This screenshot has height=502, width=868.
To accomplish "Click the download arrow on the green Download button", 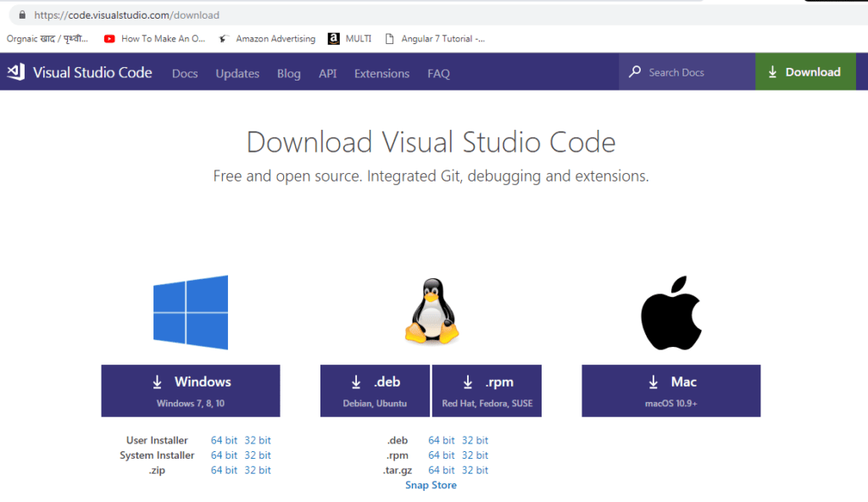I will (772, 72).
